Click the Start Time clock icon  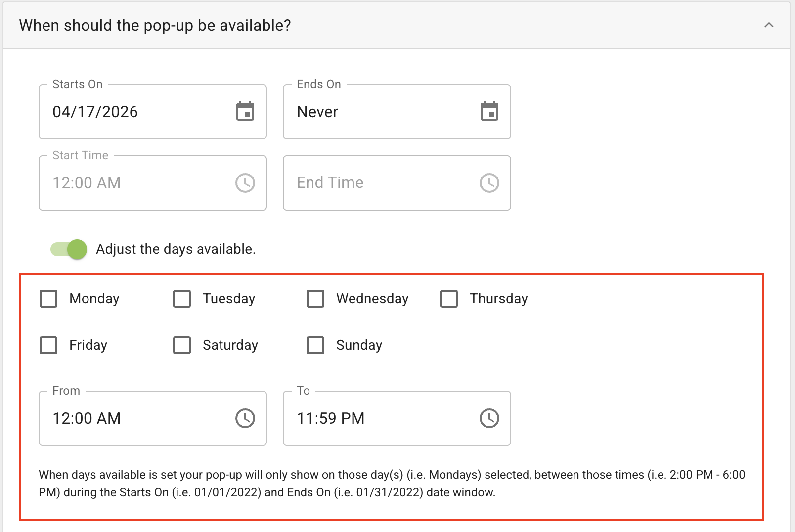pos(245,183)
